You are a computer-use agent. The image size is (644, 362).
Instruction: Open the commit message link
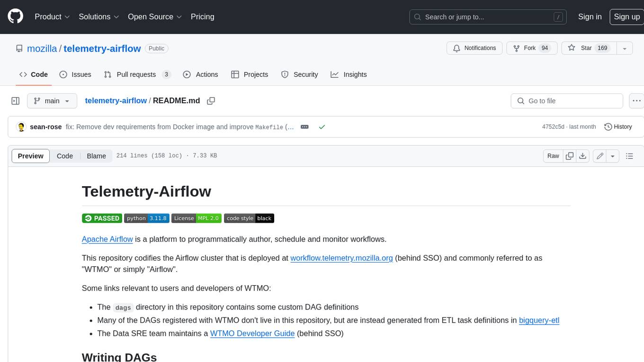pos(179,127)
